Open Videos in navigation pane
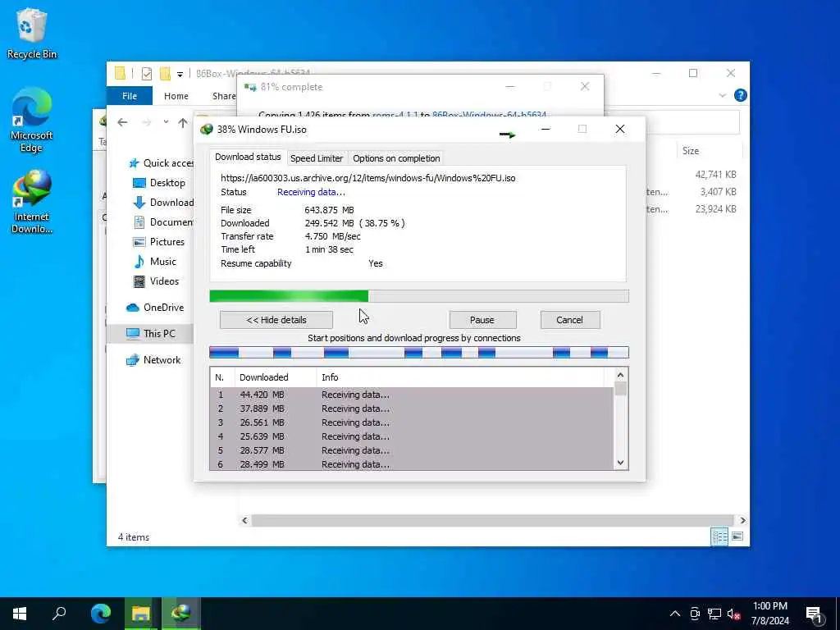840x630 pixels. point(156,281)
